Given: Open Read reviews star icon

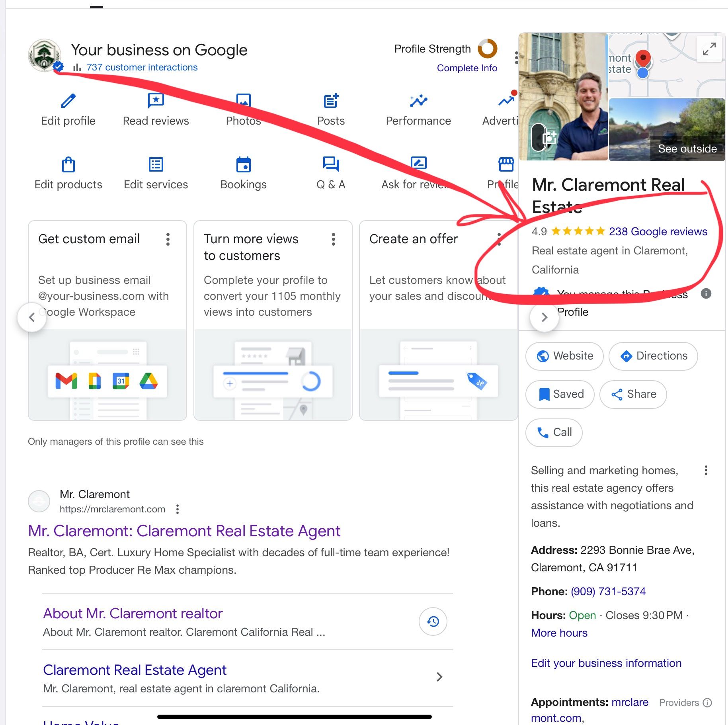Looking at the screenshot, I should (x=156, y=101).
